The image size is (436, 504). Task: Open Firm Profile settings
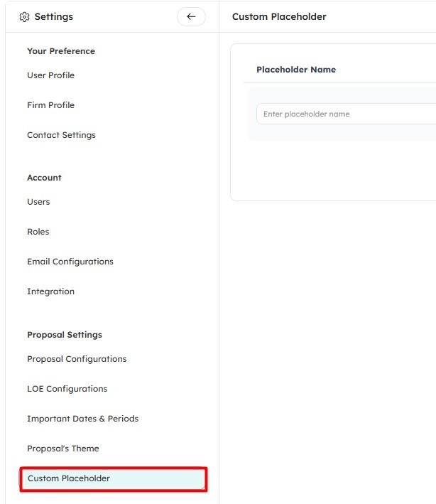tap(50, 105)
